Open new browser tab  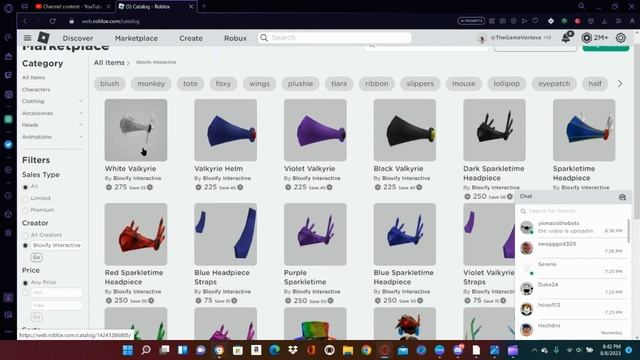pos(204,6)
